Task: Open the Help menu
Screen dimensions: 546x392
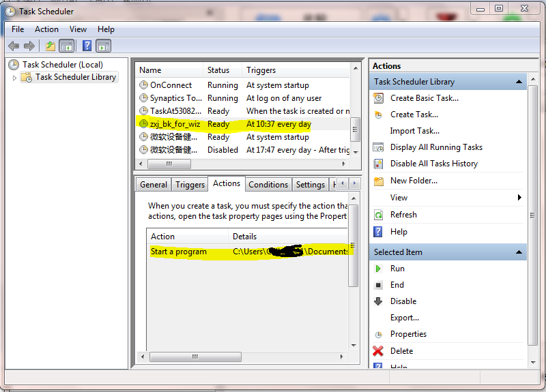Action: 106,29
